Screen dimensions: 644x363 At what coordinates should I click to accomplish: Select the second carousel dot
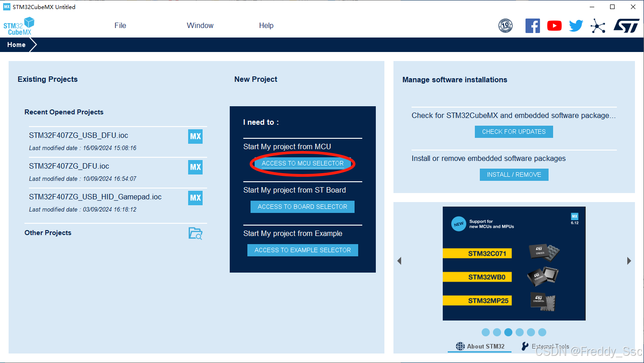[497, 332]
